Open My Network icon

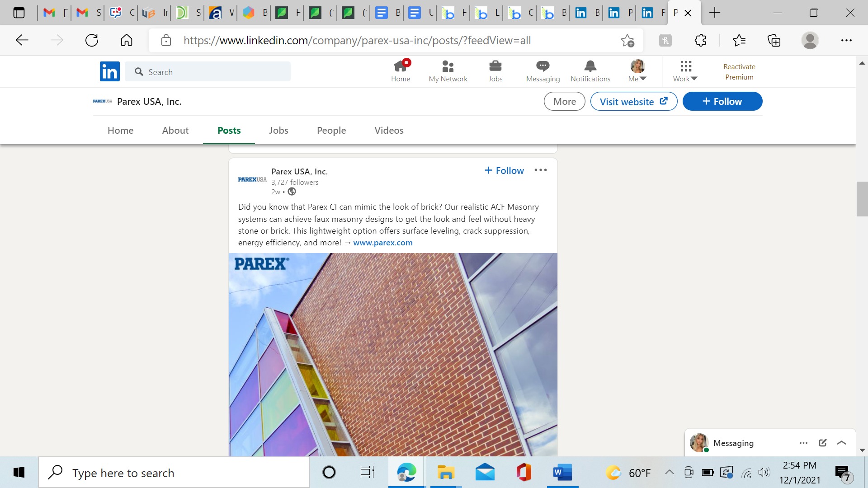pyautogui.click(x=448, y=71)
